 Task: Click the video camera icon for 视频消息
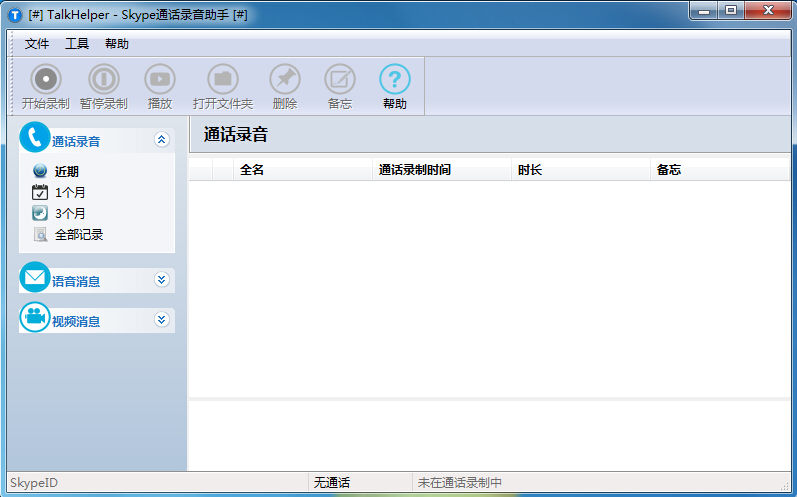pos(35,317)
